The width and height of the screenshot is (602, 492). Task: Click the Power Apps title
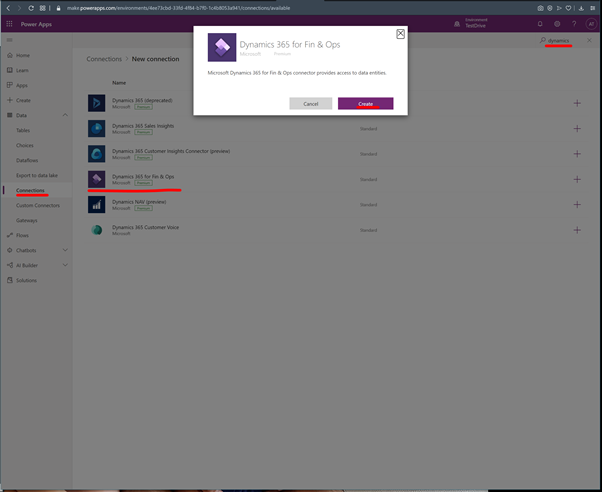click(x=36, y=24)
